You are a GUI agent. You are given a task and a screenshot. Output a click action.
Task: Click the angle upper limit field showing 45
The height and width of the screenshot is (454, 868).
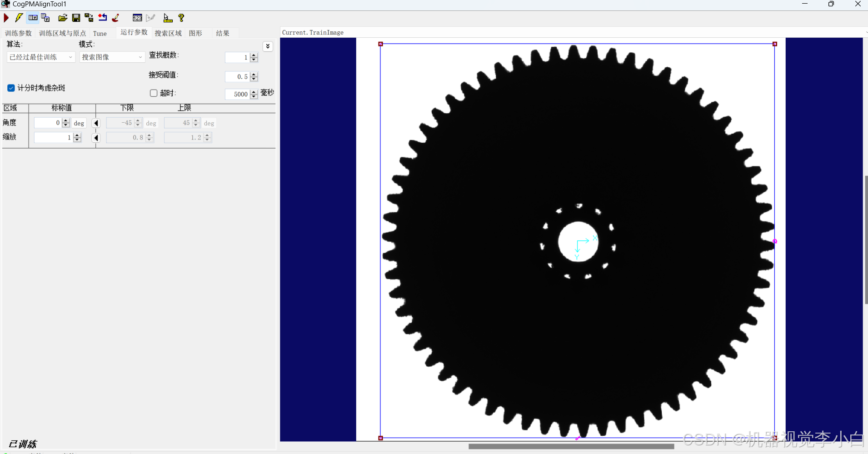178,123
